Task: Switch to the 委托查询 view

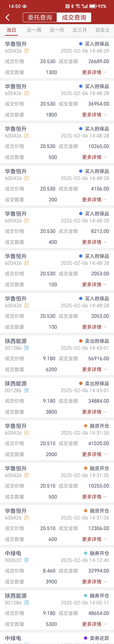Action: [40, 17]
